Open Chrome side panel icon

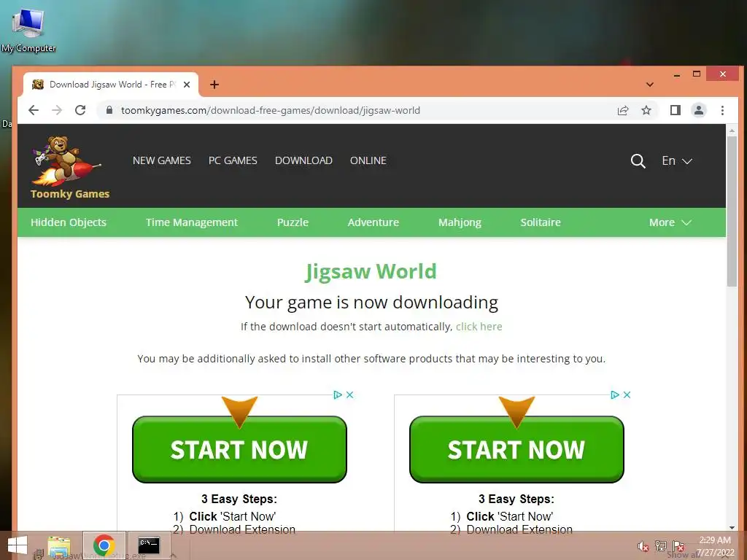675,111
